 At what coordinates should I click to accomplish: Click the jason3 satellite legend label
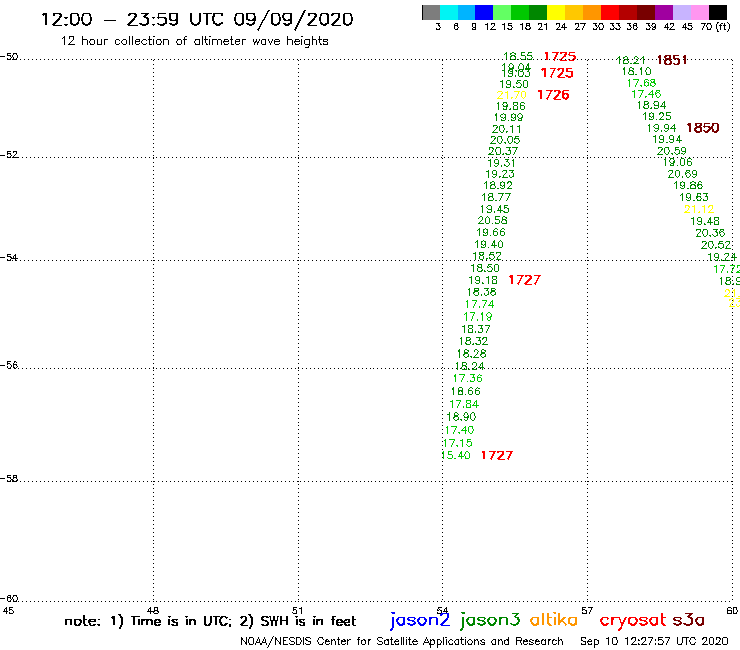pyautogui.click(x=490, y=620)
